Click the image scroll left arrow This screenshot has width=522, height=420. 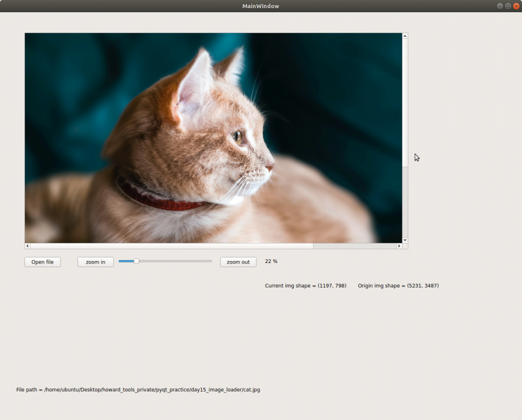pos(28,246)
